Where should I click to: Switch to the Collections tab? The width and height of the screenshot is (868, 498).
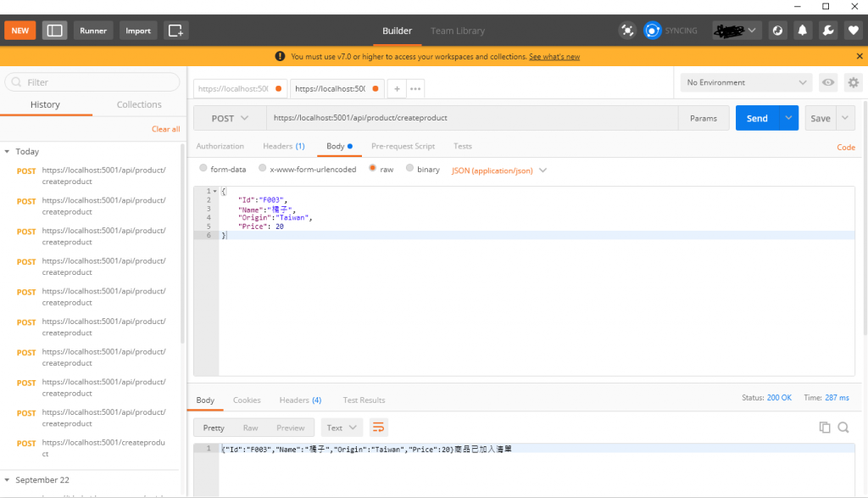tap(139, 104)
